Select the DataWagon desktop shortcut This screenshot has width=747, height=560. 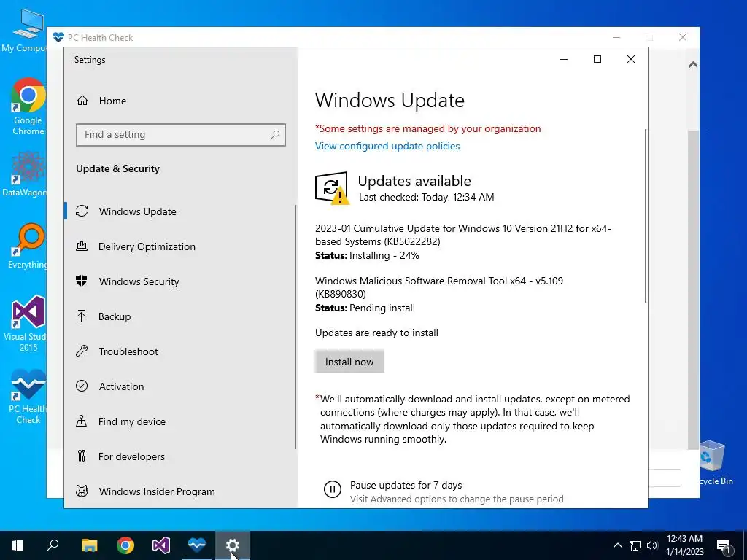(x=25, y=174)
